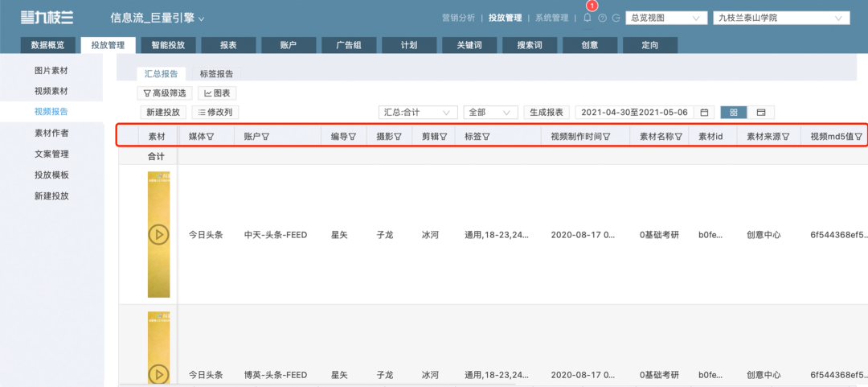Select 素材作者 in the left sidebar

click(x=51, y=133)
